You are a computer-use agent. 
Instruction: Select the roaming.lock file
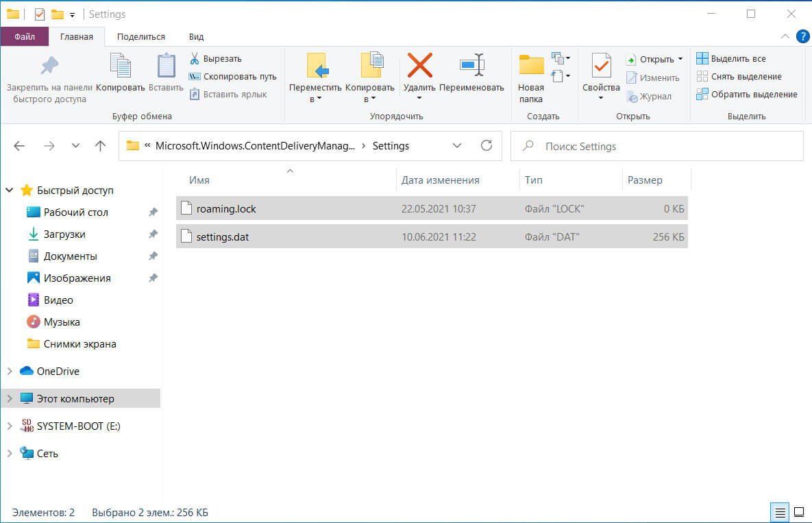[432, 208]
